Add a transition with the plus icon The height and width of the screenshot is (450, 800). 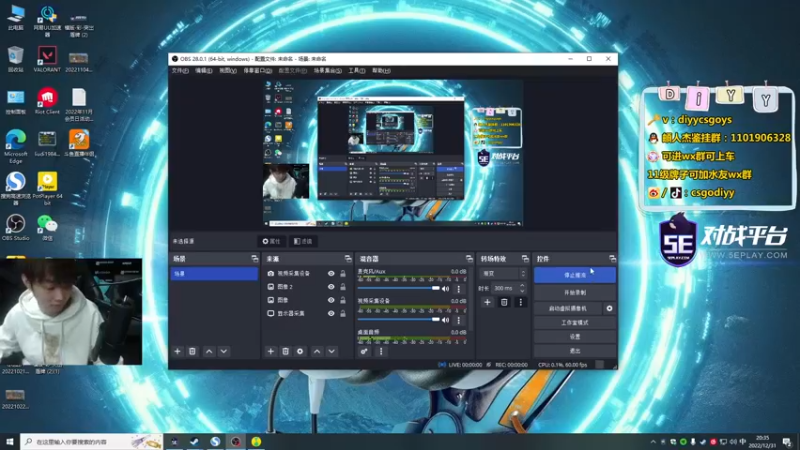[487, 302]
